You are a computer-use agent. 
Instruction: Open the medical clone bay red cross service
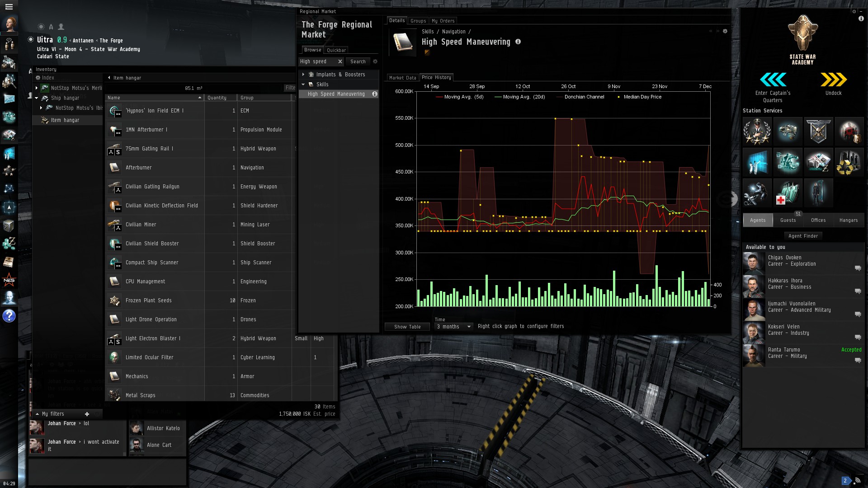788,192
